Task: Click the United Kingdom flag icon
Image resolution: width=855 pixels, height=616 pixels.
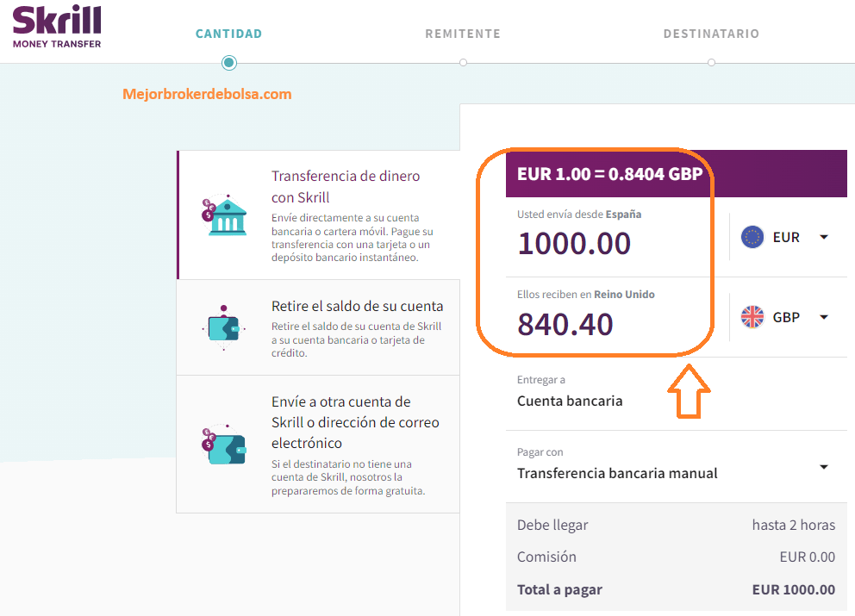Action: [x=752, y=317]
